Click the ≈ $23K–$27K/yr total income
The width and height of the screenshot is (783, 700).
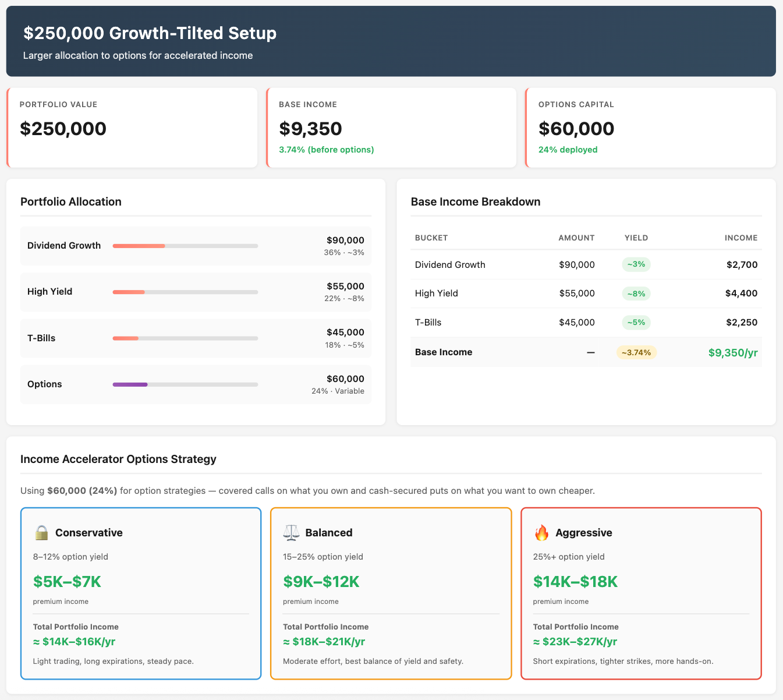coord(575,642)
